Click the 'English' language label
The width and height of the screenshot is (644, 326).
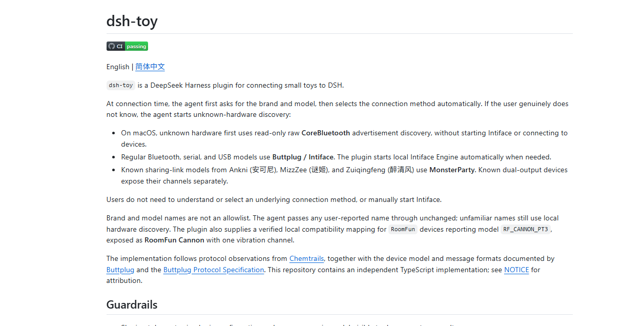(x=118, y=67)
